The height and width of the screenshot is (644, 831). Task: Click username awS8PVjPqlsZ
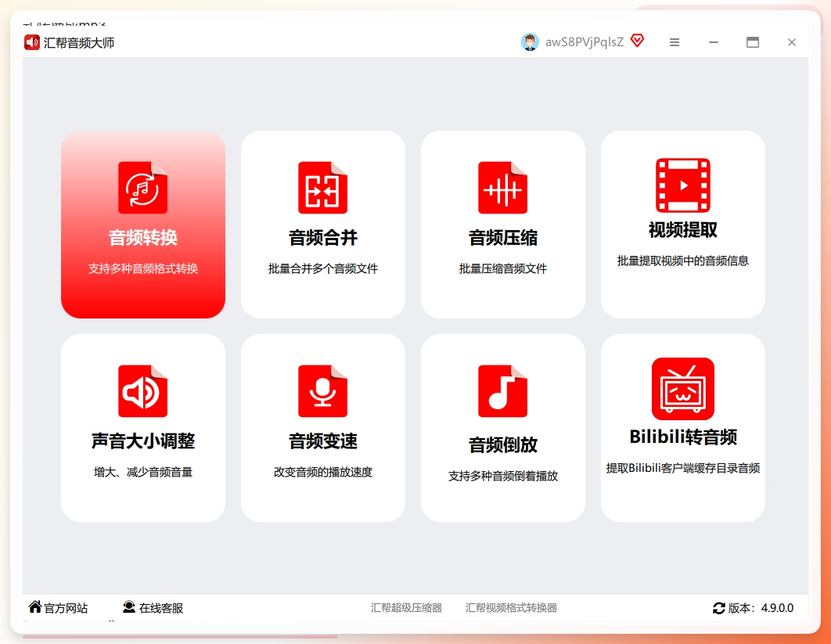tap(584, 42)
